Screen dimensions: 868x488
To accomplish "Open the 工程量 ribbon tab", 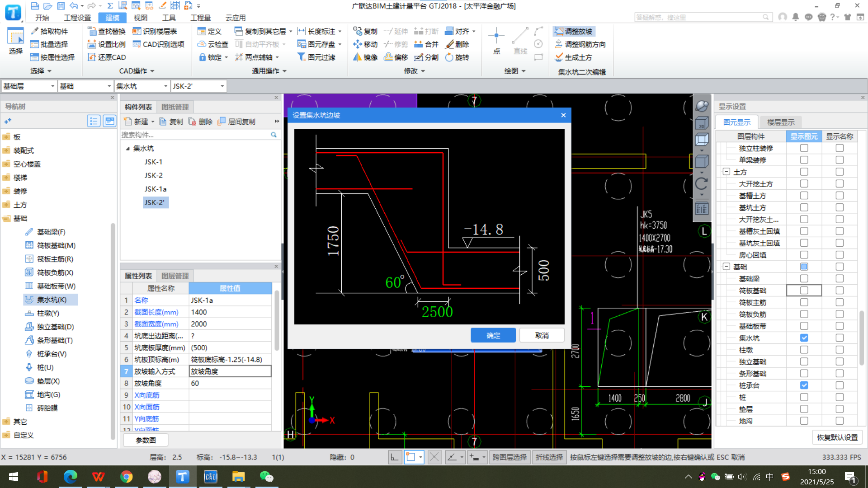I will tap(200, 18).
